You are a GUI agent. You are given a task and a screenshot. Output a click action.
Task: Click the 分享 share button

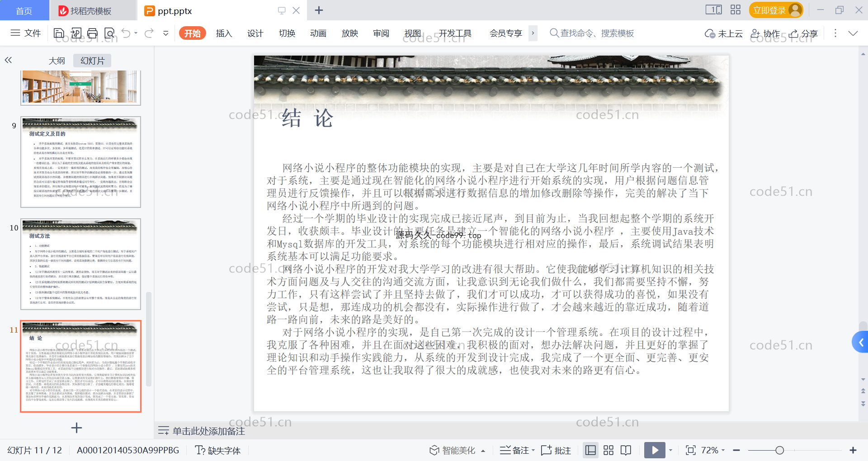point(803,33)
